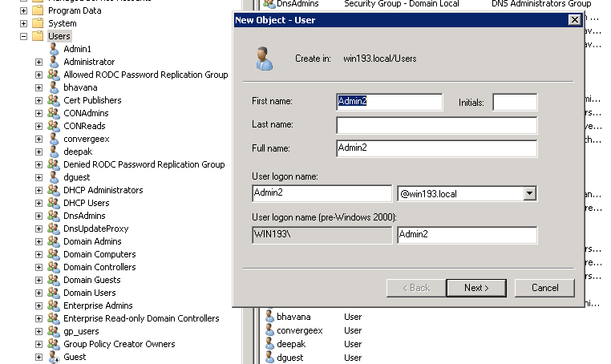The width and height of the screenshot is (611, 364).
Task: Click the Last name input field
Action: (x=437, y=126)
